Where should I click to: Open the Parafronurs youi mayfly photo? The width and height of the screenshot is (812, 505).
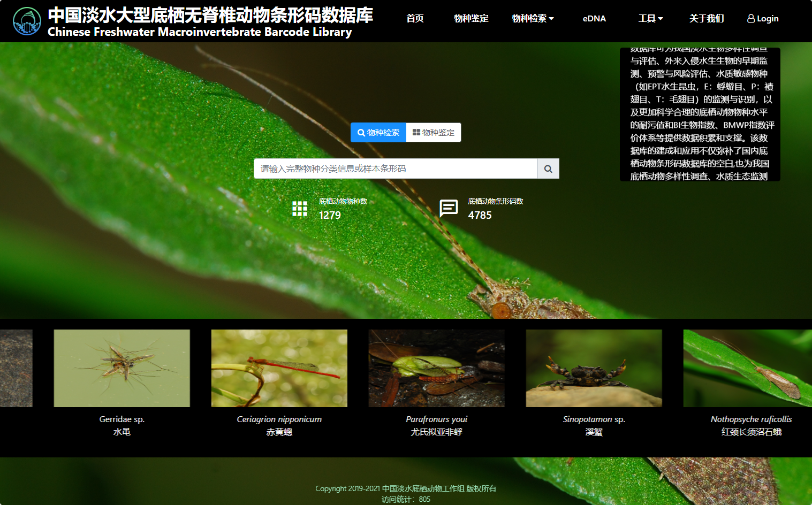tap(437, 368)
